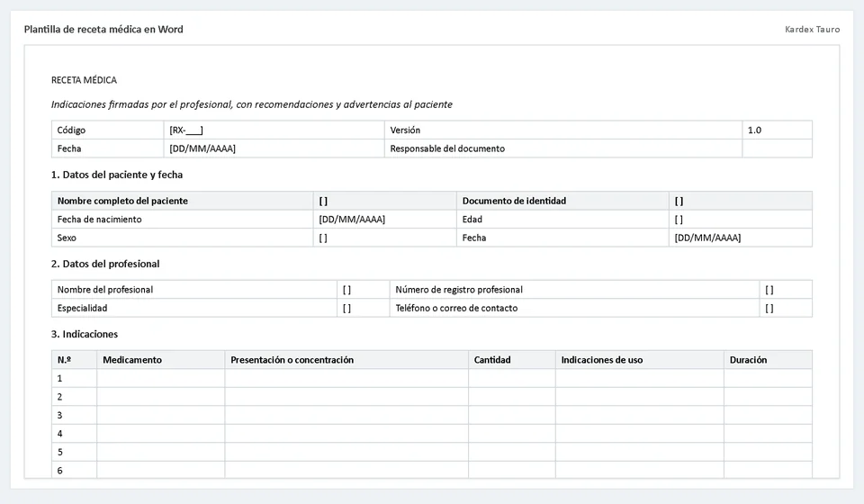Click the 'Presentación o concentración' column header
864x504 pixels.
tap(346, 360)
